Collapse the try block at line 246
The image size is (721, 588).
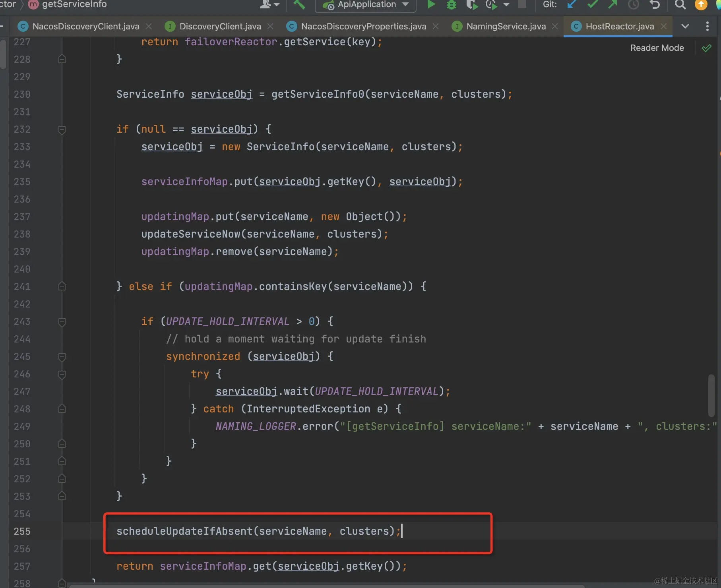(62, 374)
